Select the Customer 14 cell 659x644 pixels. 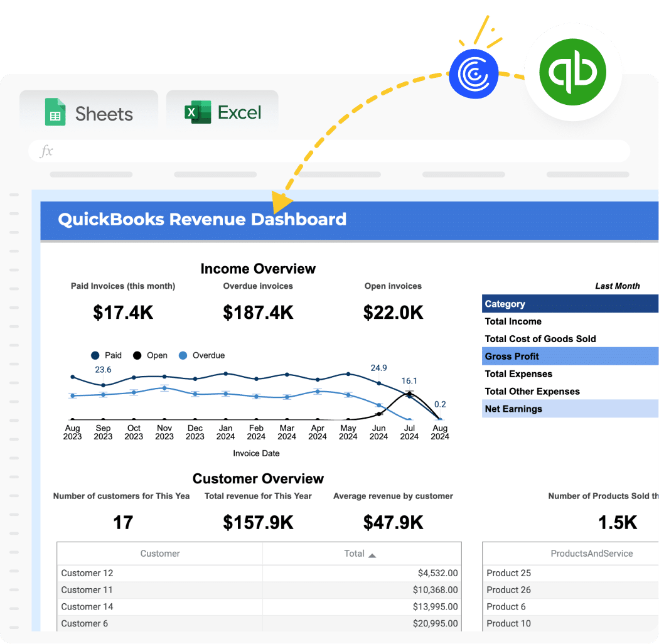160,606
